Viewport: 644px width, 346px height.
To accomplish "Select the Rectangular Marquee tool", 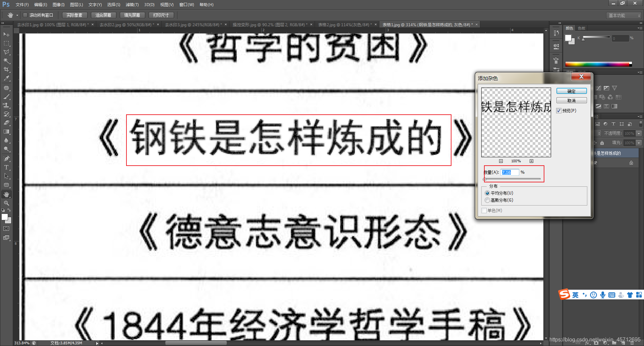I will click(x=6, y=43).
